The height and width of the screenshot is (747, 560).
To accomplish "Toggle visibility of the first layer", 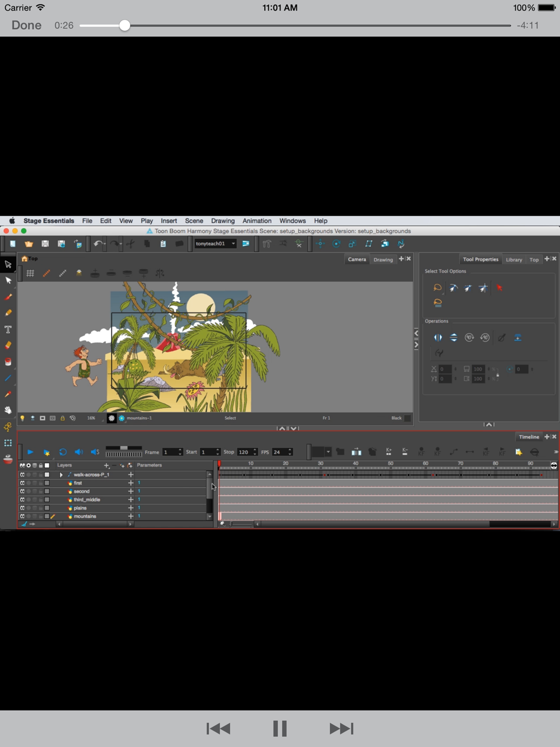I will [x=22, y=483].
